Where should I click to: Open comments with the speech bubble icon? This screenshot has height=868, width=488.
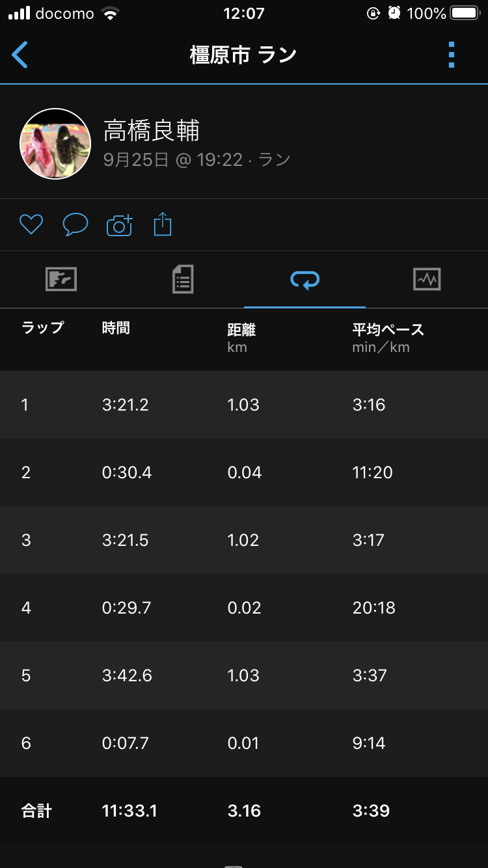pos(75,225)
